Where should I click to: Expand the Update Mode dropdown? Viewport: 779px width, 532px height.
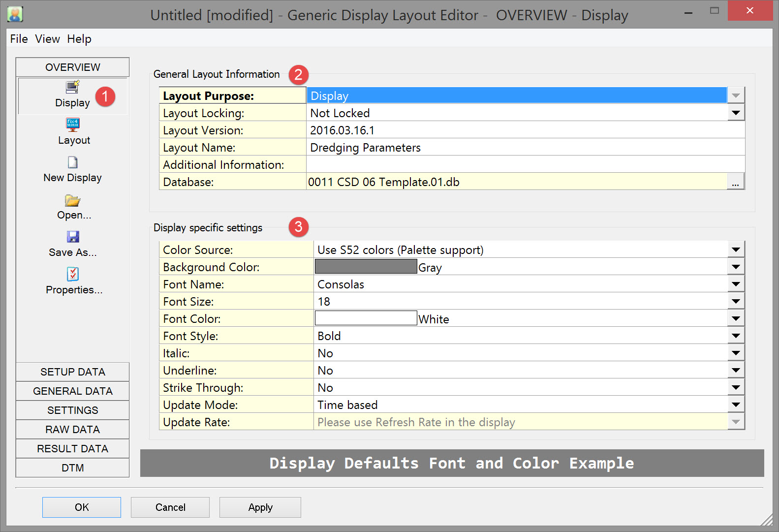pyautogui.click(x=735, y=405)
